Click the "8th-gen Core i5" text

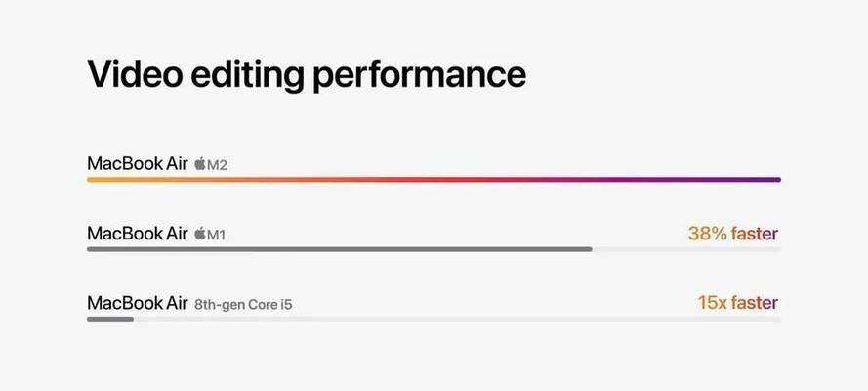243,305
